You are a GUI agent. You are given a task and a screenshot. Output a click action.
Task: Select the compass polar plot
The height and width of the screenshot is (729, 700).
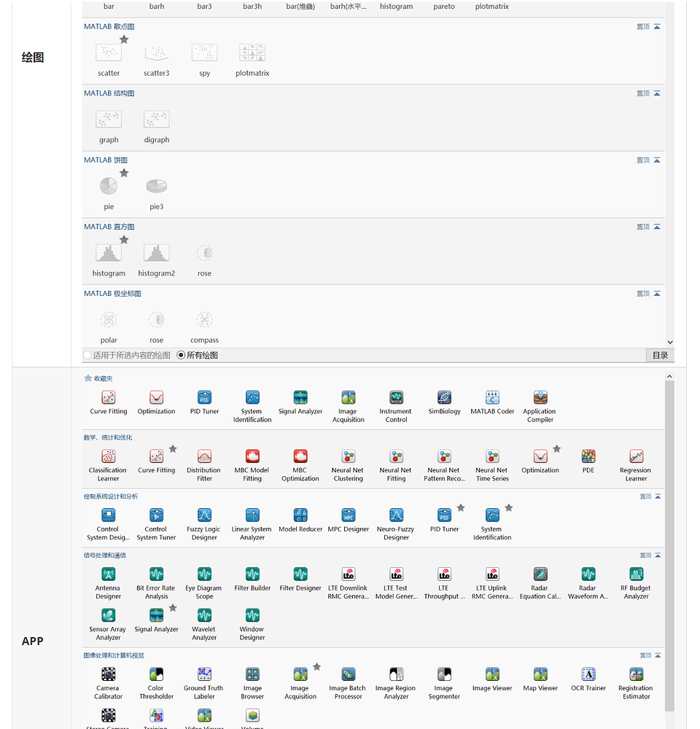[204, 319]
